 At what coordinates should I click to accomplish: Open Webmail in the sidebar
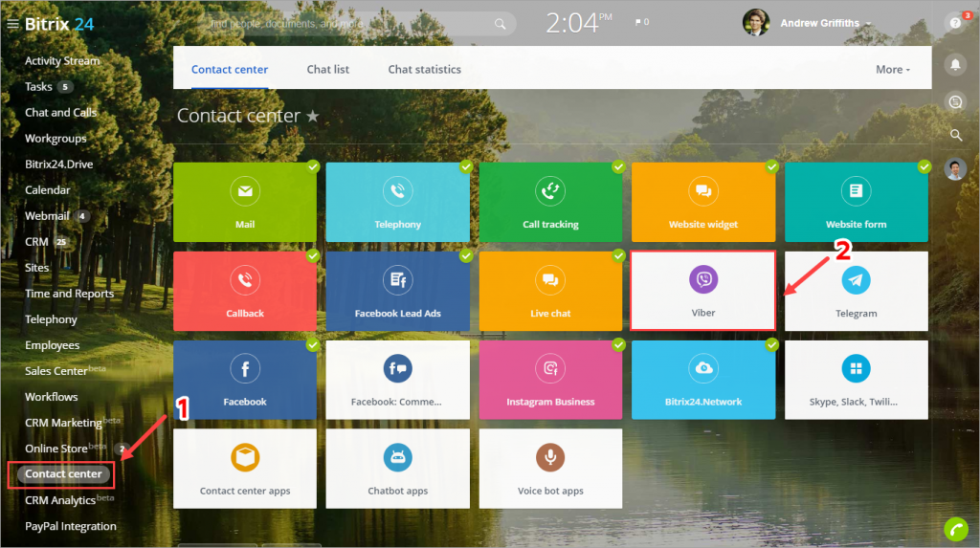pos(47,215)
